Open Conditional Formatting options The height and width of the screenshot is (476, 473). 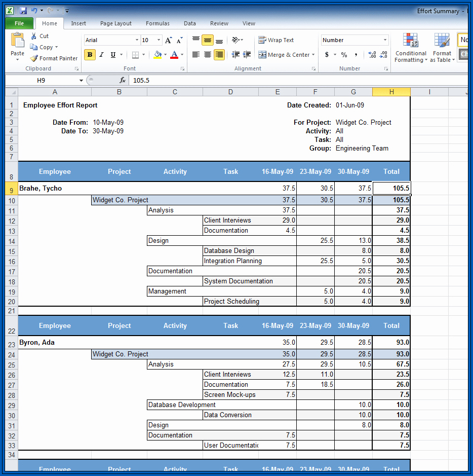point(410,48)
